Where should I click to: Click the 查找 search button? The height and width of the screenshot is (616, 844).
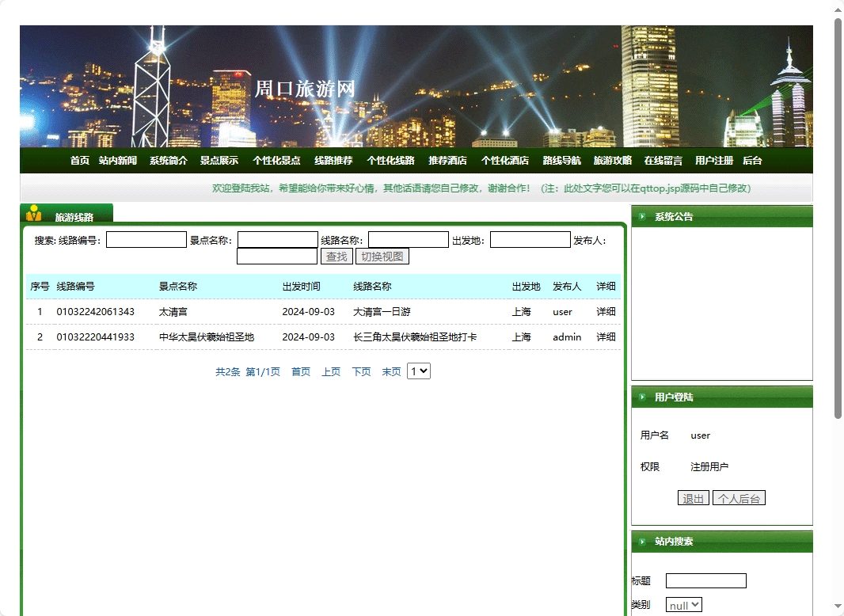coord(336,256)
